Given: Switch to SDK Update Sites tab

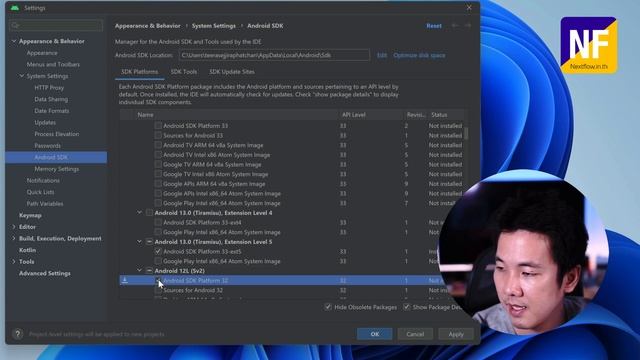Looking at the screenshot, I should tap(232, 72).
